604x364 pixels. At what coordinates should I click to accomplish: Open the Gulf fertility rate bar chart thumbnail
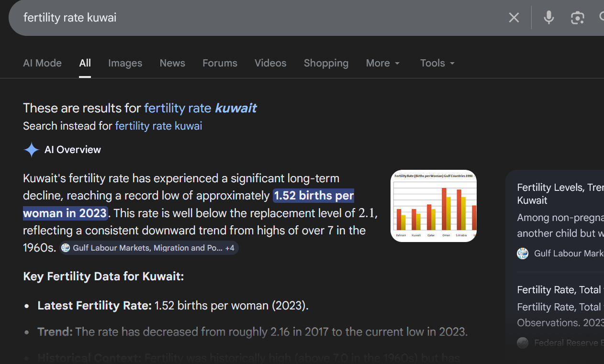434,206
